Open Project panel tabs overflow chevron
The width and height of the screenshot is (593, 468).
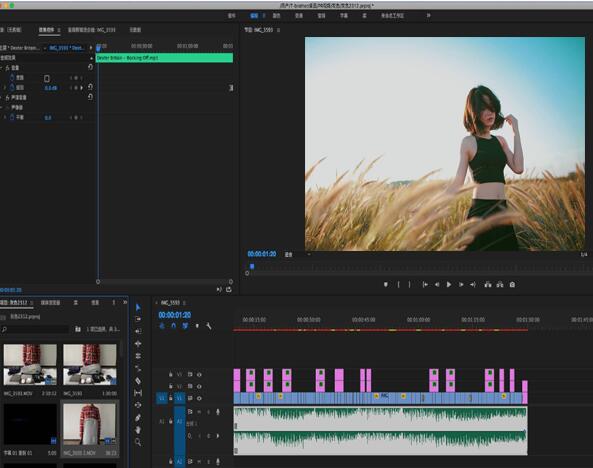tap(125, 302)
